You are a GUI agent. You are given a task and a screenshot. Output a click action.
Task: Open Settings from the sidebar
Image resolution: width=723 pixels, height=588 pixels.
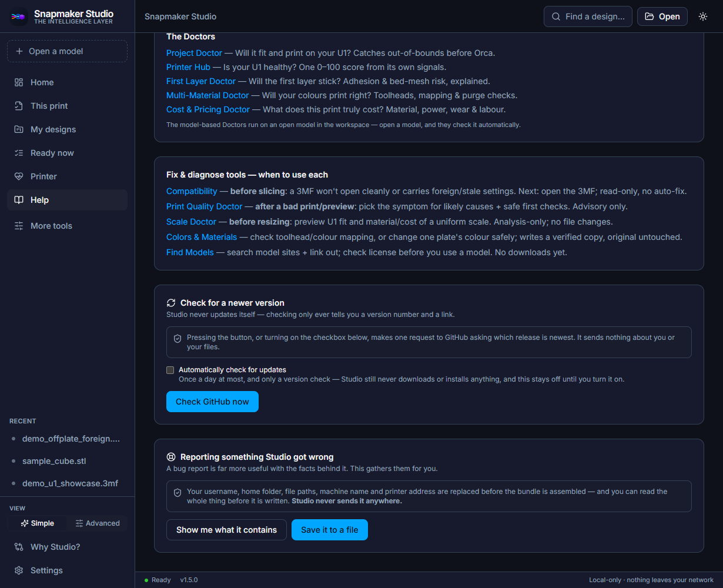pos(67,570)
